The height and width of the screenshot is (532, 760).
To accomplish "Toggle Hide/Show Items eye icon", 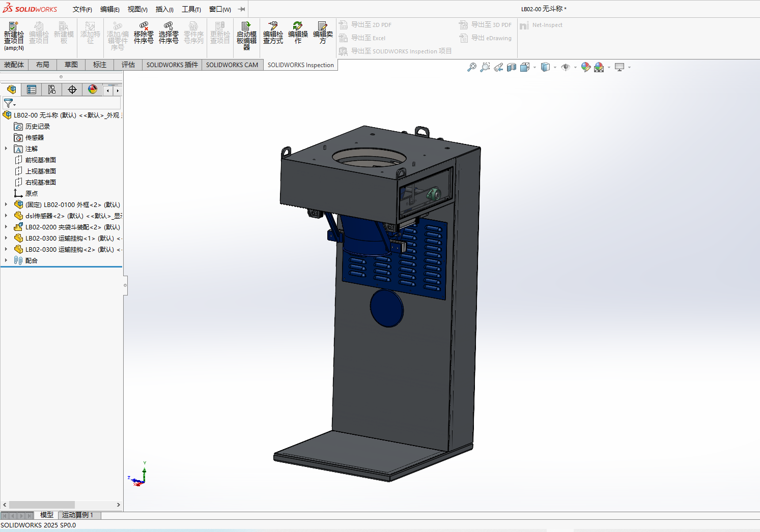I will point(566,67).
